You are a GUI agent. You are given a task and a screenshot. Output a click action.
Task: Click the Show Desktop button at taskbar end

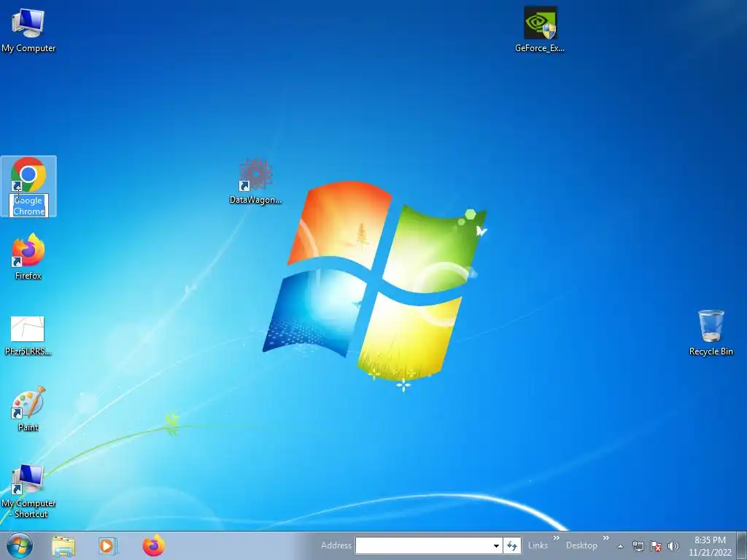click(x=742, y=545)
